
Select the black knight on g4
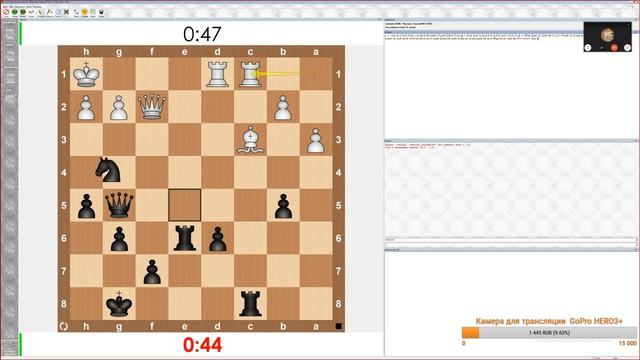[108, 170]
